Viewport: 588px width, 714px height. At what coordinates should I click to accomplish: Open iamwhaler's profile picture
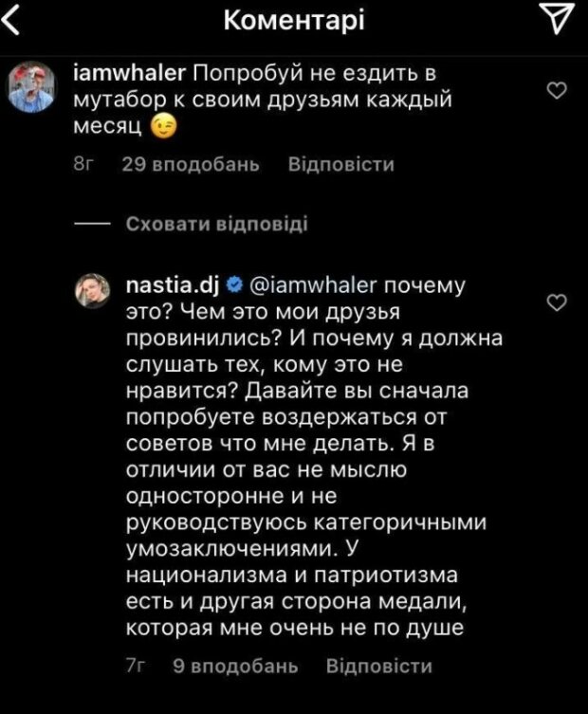click(x=35, y=87)
